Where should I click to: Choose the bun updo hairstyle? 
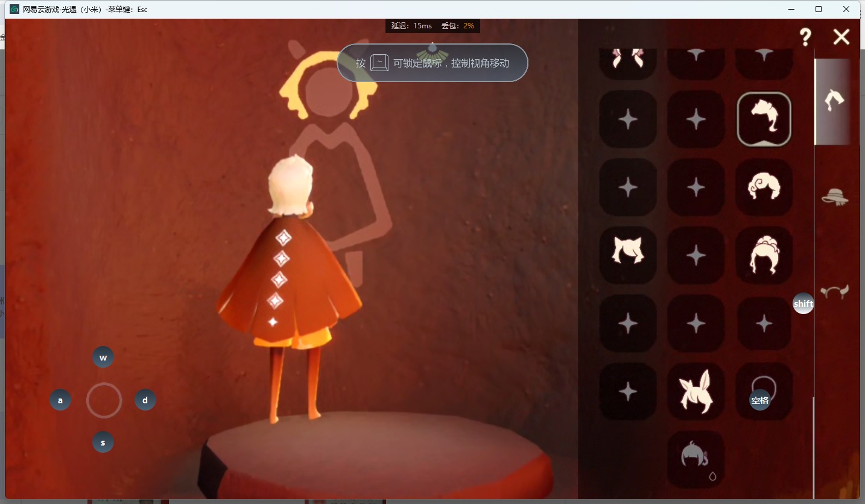pos(764,255)
